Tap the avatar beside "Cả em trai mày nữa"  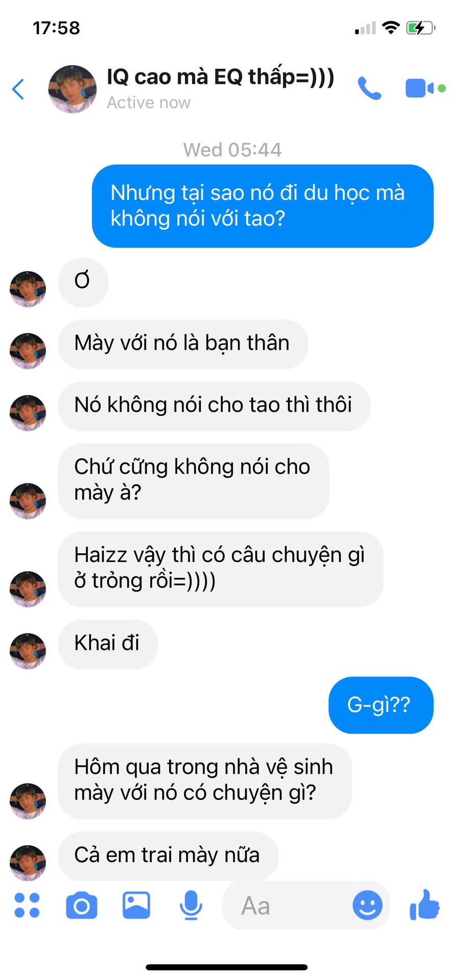pyautogui.click(x=28, y=863)
